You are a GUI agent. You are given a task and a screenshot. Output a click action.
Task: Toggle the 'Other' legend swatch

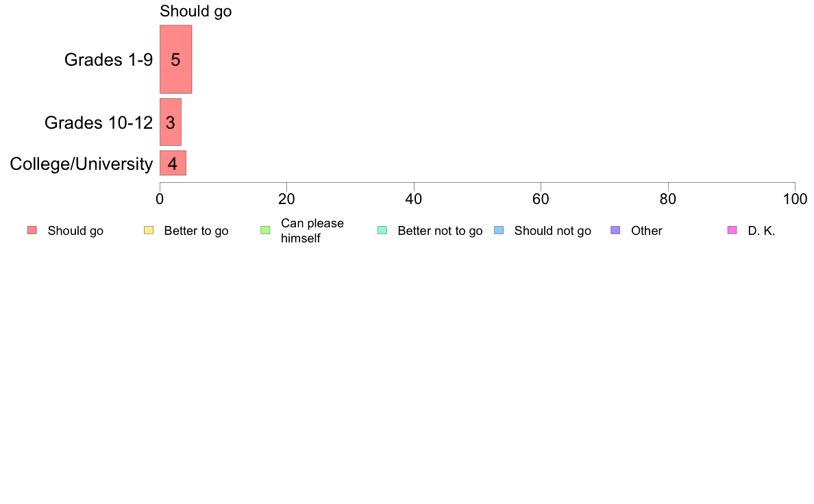coord(615,230)
